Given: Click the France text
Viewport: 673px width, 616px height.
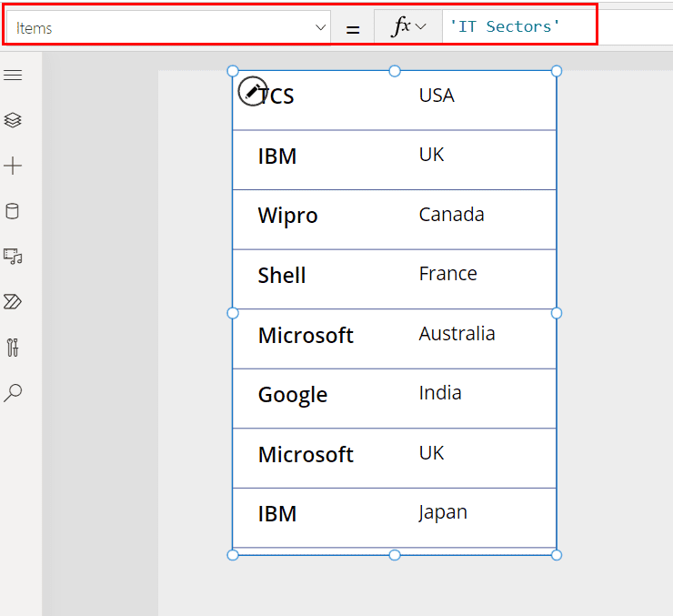Looking at the screenshot, I should point(448,274).
